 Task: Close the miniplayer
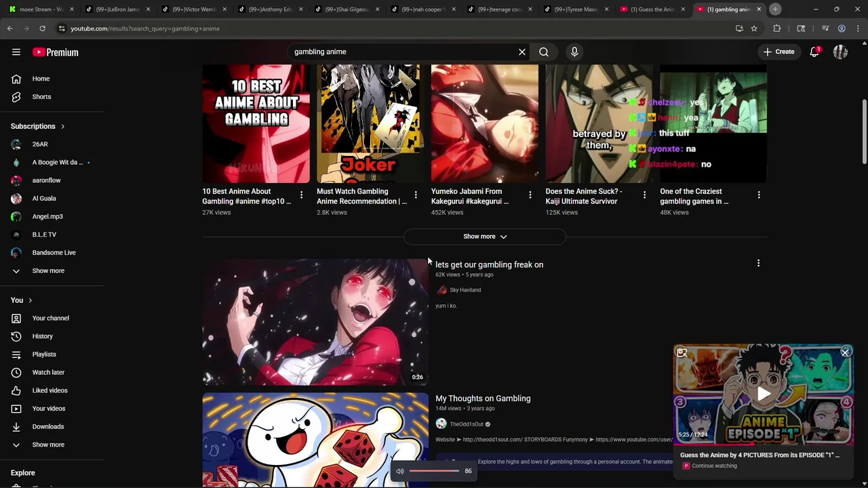coord(845,352)
